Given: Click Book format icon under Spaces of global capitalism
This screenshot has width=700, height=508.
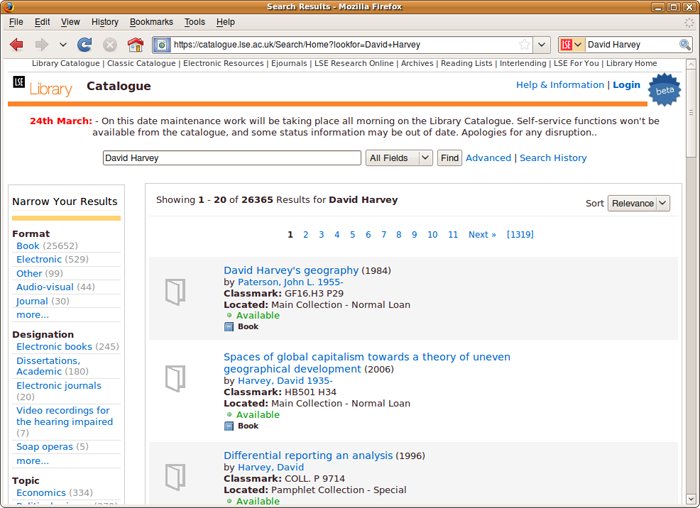Looking at the screenshot, I should (x=229, y=426).
